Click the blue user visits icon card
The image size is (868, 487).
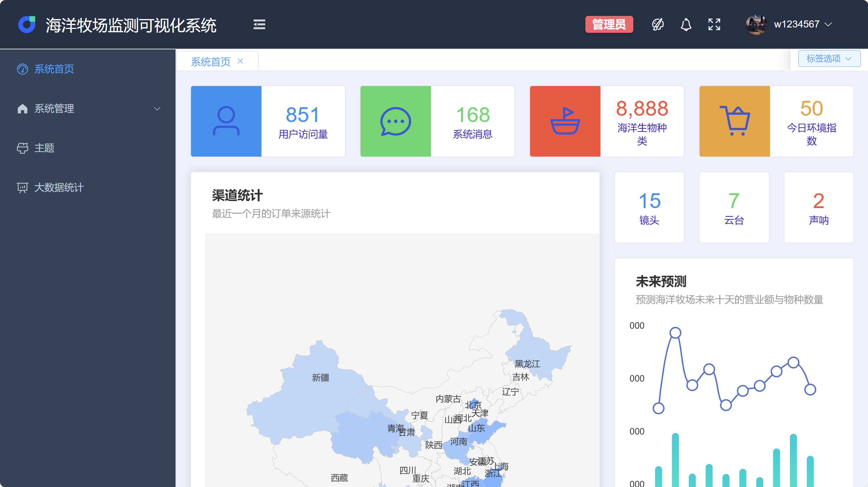(x=226, y=121)
